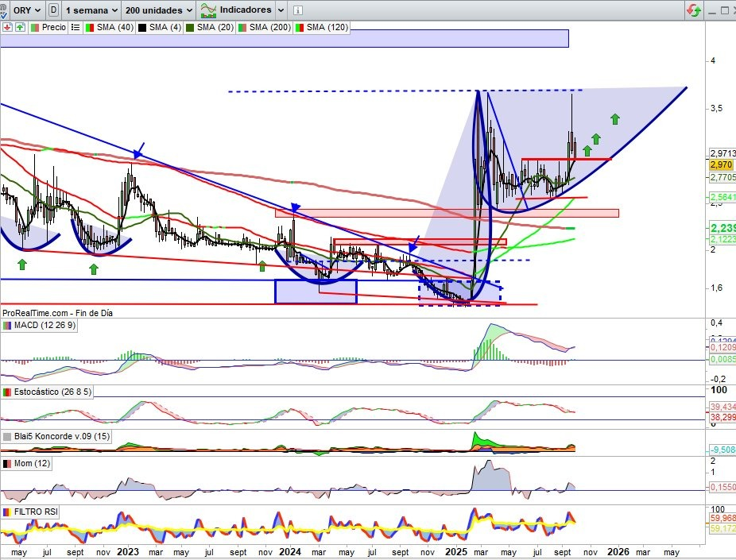Open the Indicadores chart icon
This screenshot has width=736, height=560.
pyautogui.click(x=208, y=10)
